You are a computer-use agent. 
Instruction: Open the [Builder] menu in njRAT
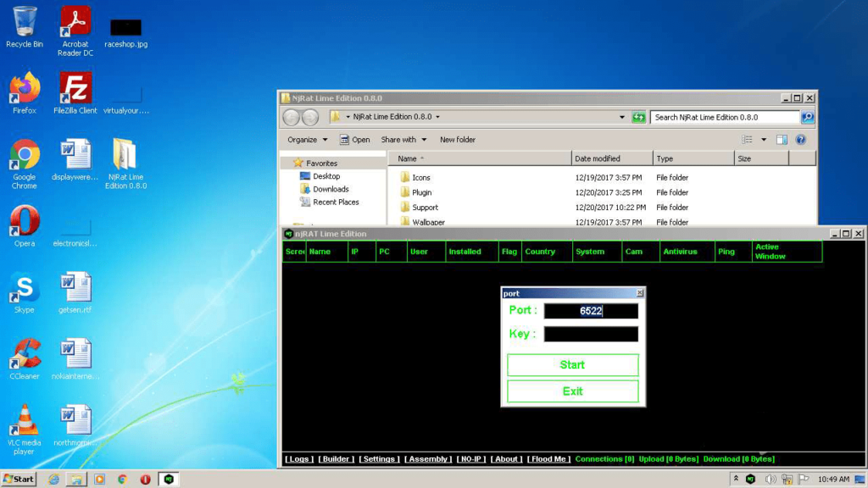336,458
